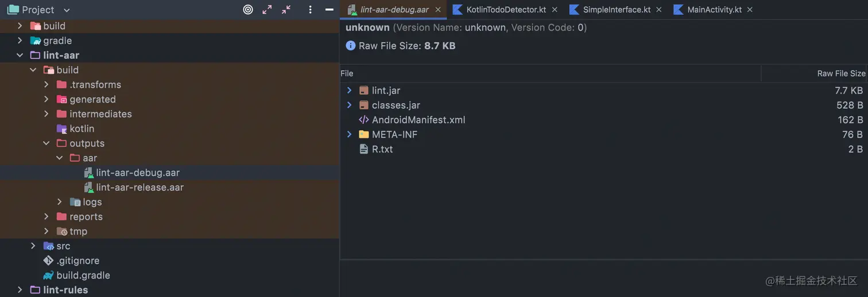
Task: Click the Raw File Size info icon
Action: (x=350, y=45)
